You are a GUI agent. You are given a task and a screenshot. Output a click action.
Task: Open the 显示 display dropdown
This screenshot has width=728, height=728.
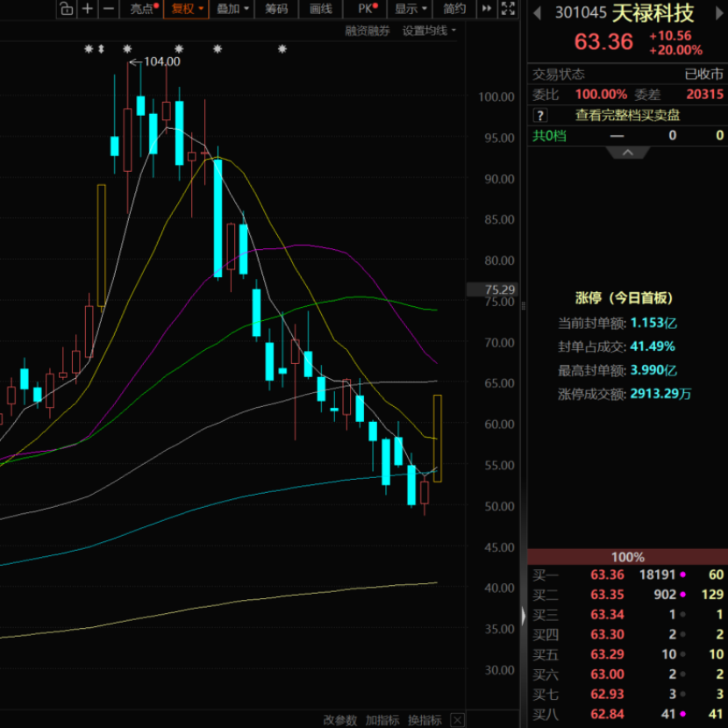pyautogui.click(x=410, y=9)
